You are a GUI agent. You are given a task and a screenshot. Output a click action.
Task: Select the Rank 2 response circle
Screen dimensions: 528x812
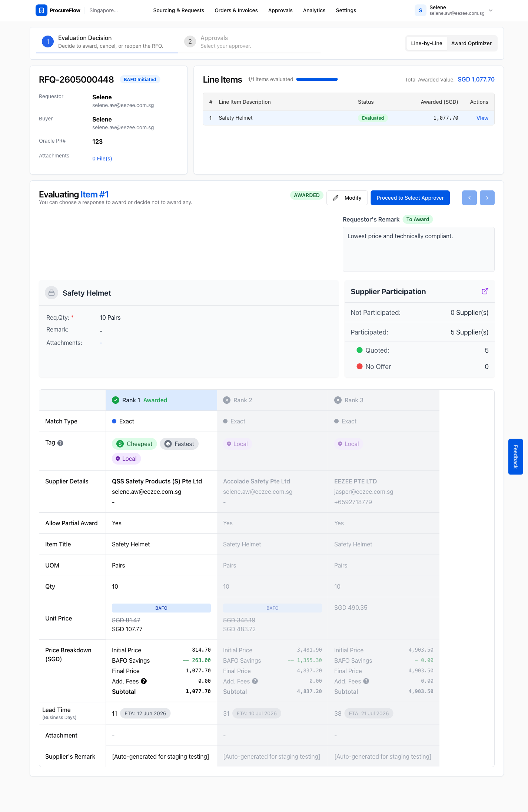(227, 400)
